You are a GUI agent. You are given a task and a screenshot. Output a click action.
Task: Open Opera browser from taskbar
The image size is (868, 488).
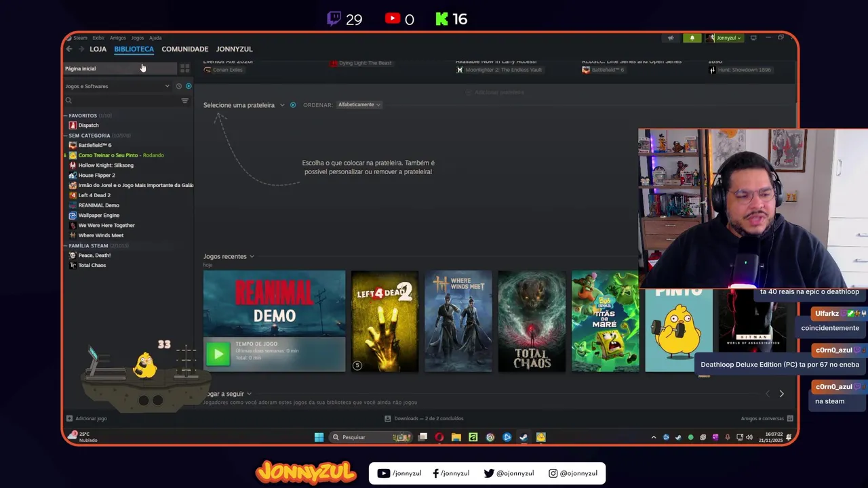(x=439, y=437)
